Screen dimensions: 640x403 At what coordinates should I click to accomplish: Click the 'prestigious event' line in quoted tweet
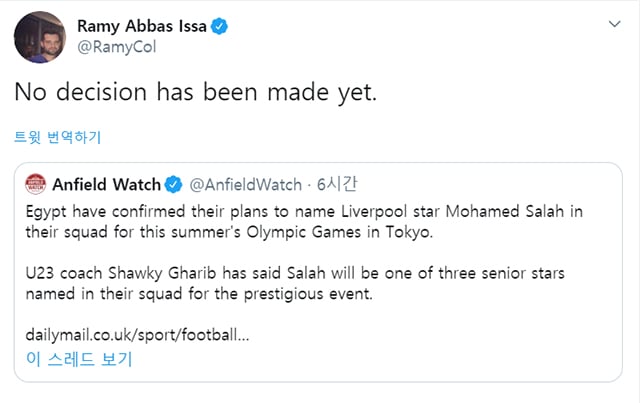click(199, 294)
